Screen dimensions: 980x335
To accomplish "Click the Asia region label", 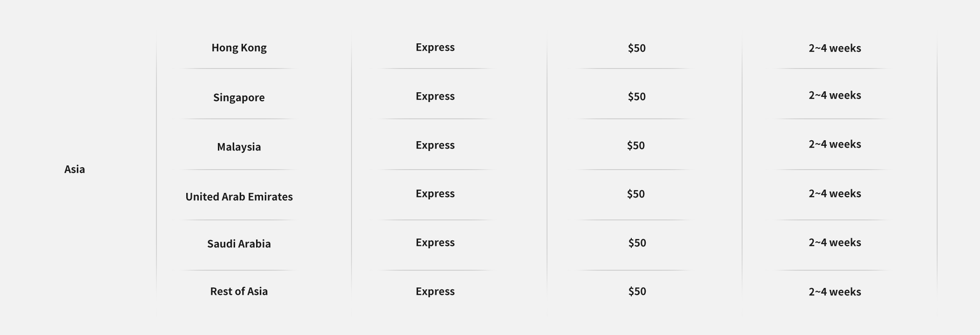I will pyautogui.click(x=74, y=169).
